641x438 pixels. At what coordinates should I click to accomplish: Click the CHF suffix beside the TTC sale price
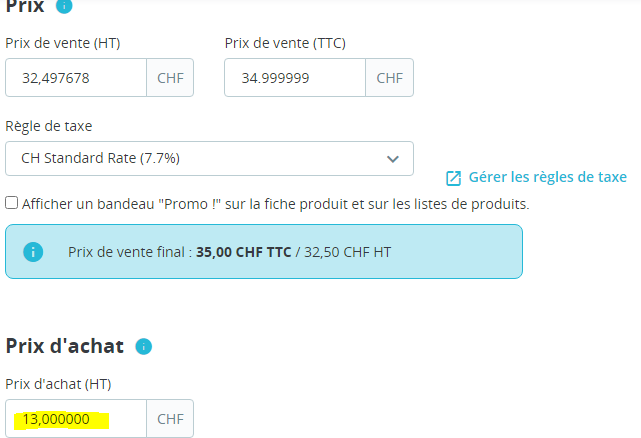click(x=390, y=78)
